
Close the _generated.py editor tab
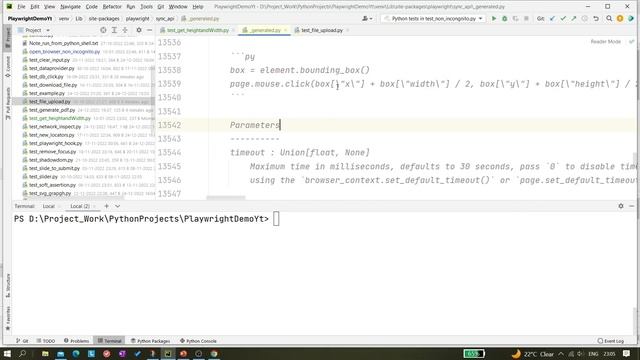pos(286,30)
